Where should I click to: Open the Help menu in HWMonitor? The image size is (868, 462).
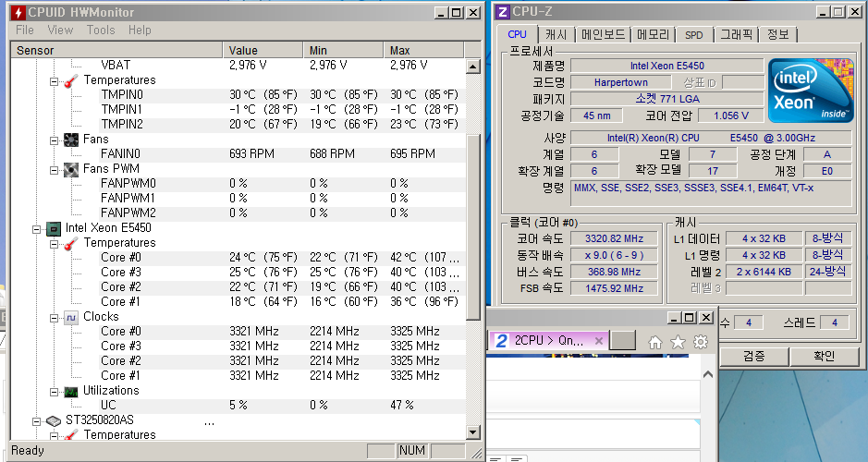click(x=140, y=30)
